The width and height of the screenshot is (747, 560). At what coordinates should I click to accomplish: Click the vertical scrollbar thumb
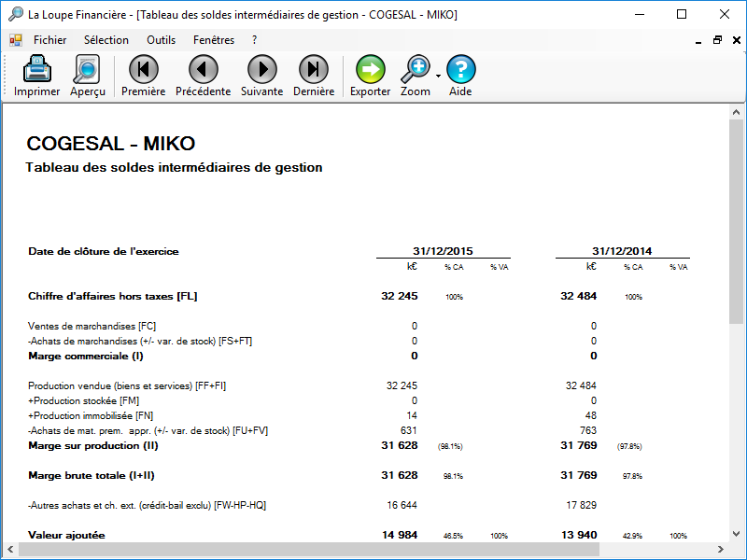coord(736,221)
